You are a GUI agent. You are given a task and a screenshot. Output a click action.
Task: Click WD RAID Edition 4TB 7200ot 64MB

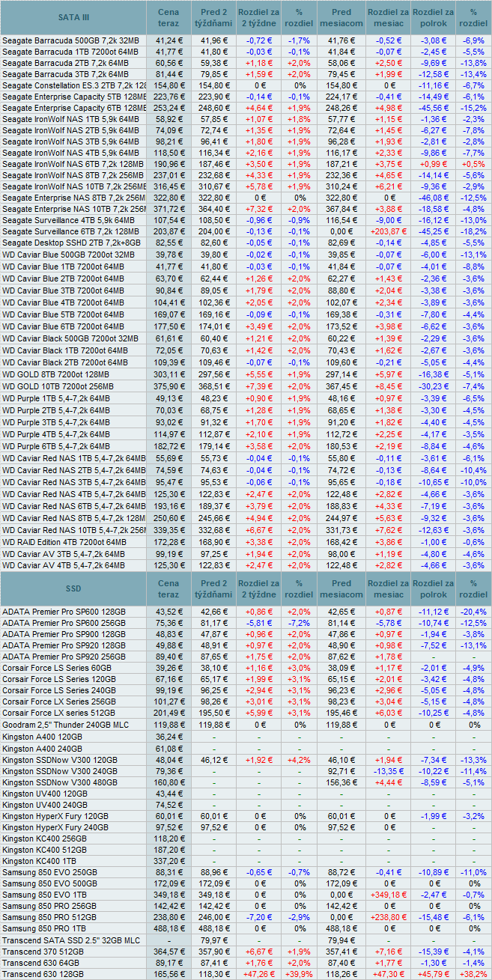point(64,542)
